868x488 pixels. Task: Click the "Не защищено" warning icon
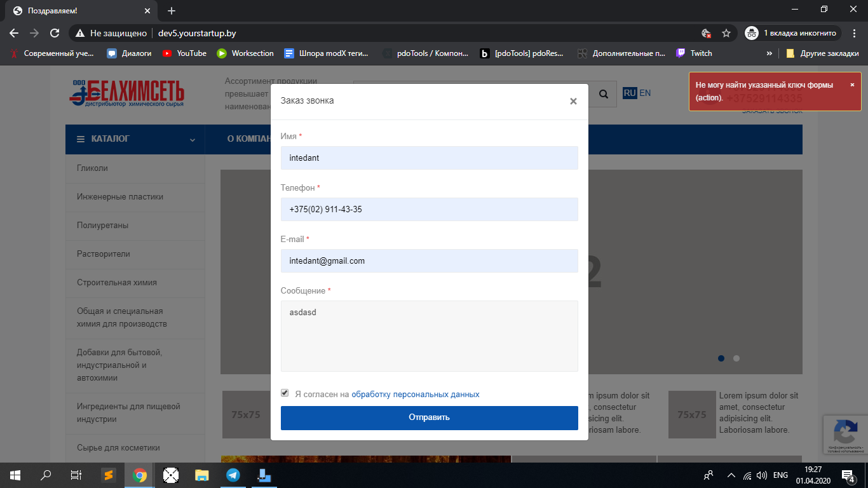pos(79,33)
